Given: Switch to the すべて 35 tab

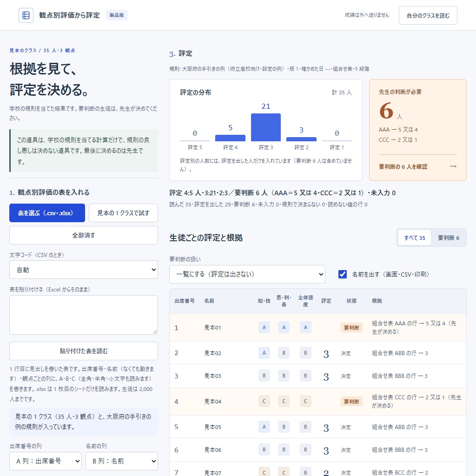Looking at the screenshot, I should pyautogui.click(x=414, y=238).
